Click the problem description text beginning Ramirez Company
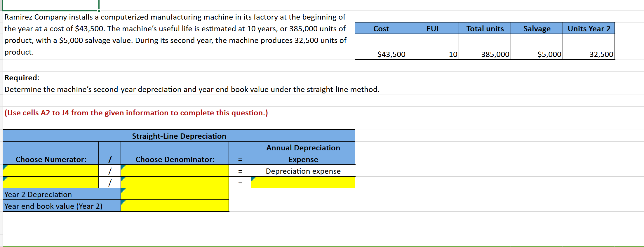The width and height of the screenshot is (644, 247). [175, 34]
